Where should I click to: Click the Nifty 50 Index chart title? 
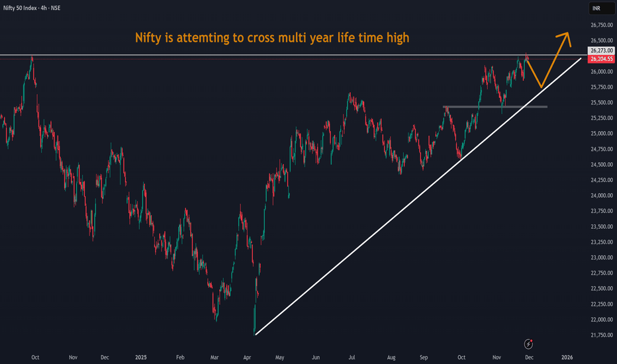tap(33, 8)
